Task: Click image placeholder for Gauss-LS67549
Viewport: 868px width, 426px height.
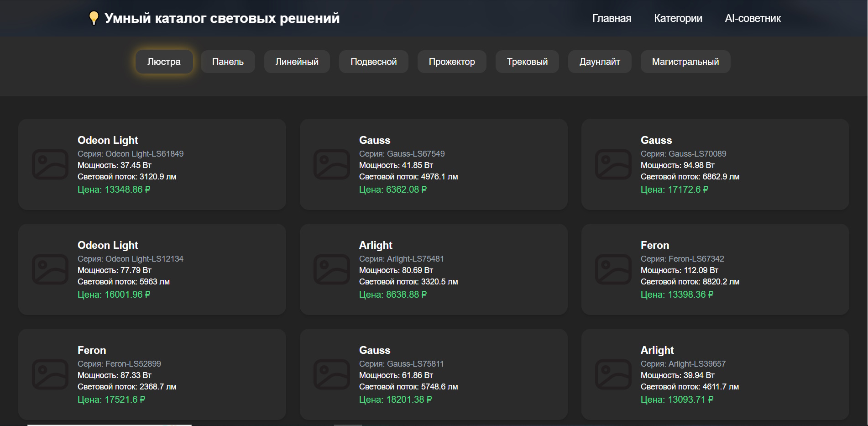Action: [332, 164]
